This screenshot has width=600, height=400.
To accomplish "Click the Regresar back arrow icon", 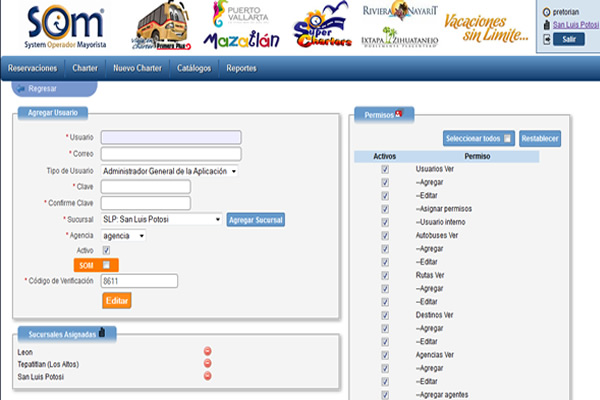I will 22,89.
